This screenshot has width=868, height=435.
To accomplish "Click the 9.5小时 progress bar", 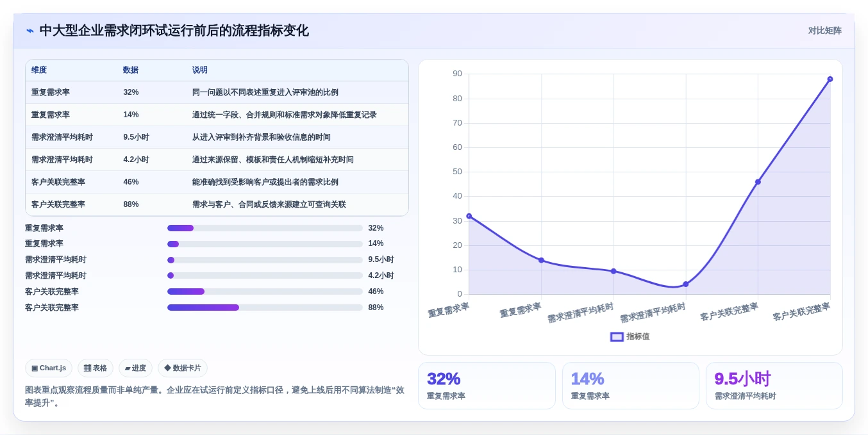I will [265, 260].
